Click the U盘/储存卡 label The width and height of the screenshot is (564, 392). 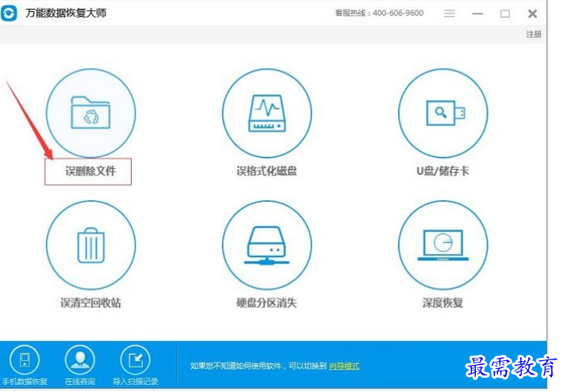[442, 171]
